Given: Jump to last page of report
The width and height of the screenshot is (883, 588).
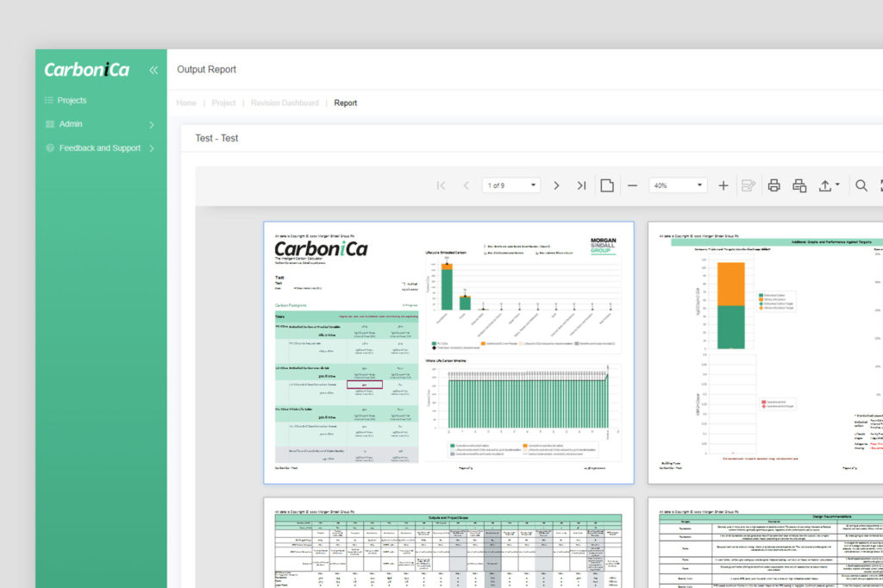Looking at the screenshot, I should point(581,185).
